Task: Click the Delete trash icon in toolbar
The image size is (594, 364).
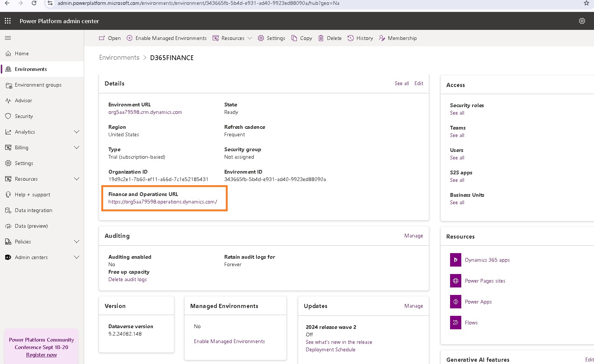Action: [321, 38]
